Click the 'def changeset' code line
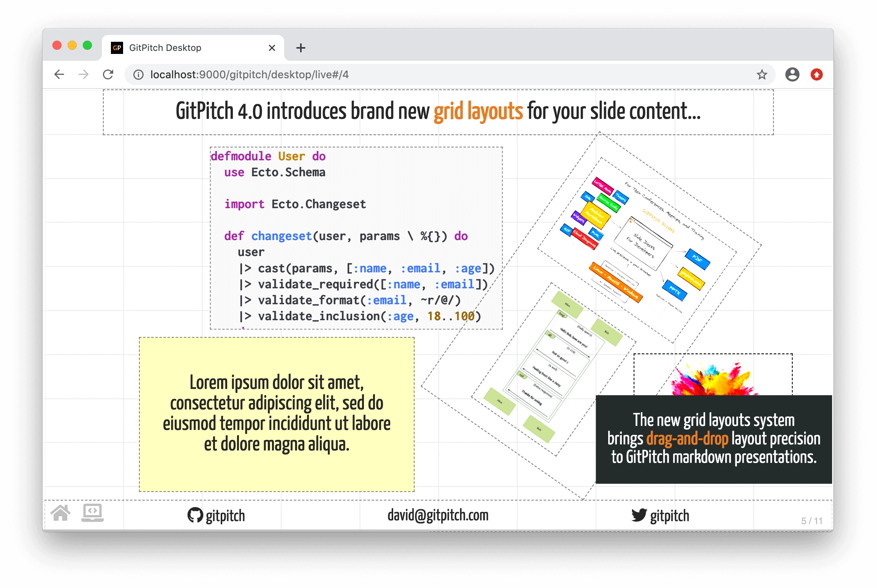 point(346,236)
